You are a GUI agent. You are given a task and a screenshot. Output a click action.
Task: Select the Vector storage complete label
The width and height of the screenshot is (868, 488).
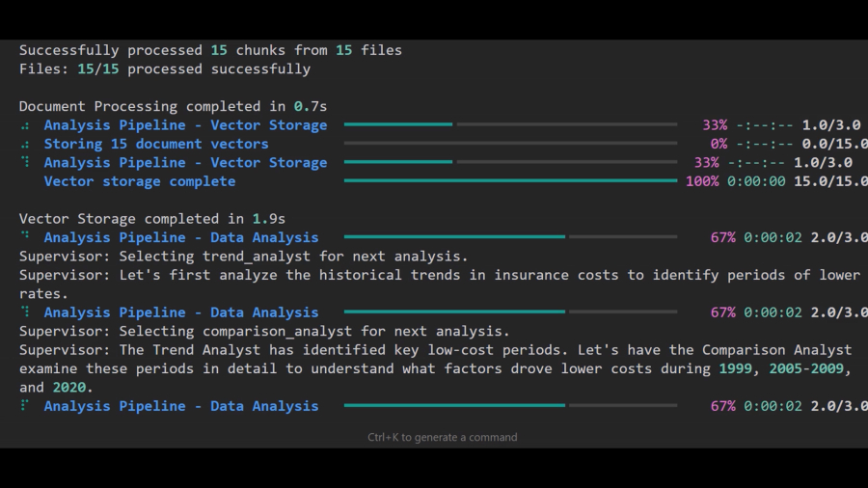pyautogui.click(x=140, y=181)
